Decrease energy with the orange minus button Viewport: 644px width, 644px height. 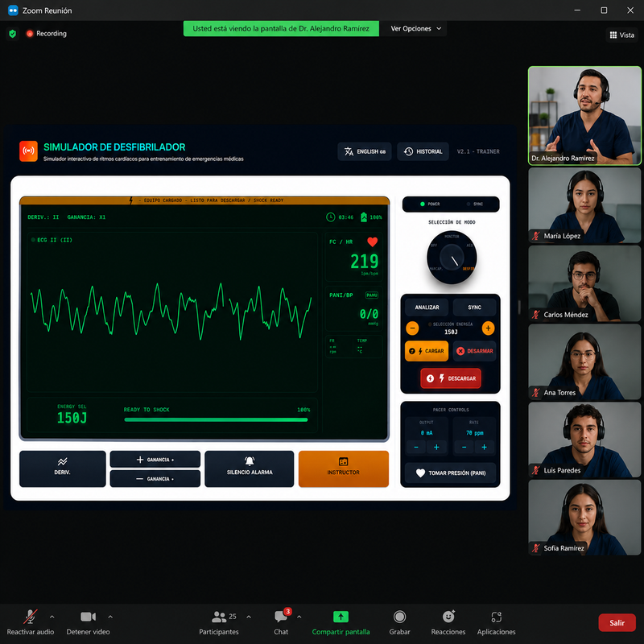point(412,328)
